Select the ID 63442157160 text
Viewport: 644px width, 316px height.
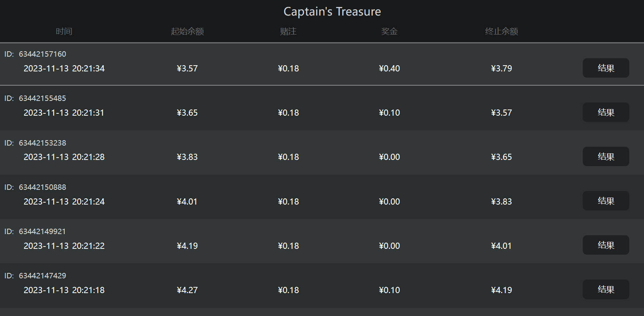coord(35,54)
